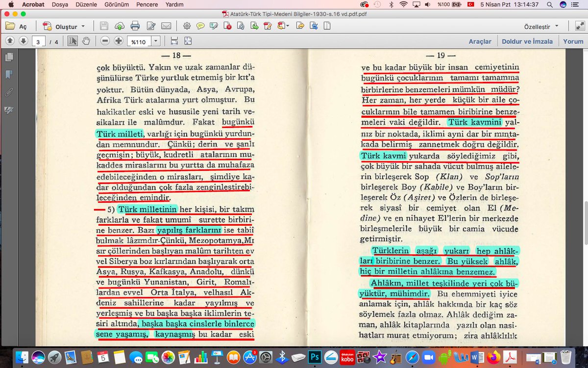Print the document with printer icon
This screenshot has height=368, width=588.
tap(135, 26)
